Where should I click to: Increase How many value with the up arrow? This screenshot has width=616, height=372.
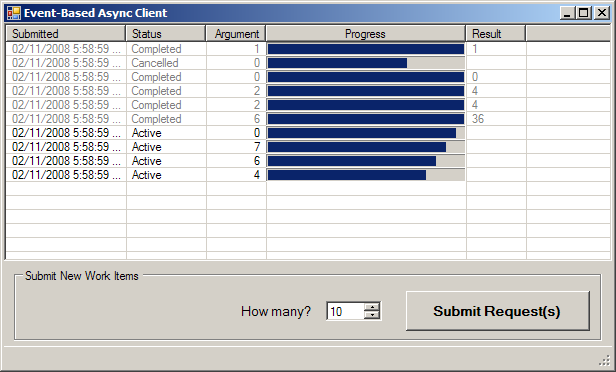pyautogui.click(x=372, y=306)
